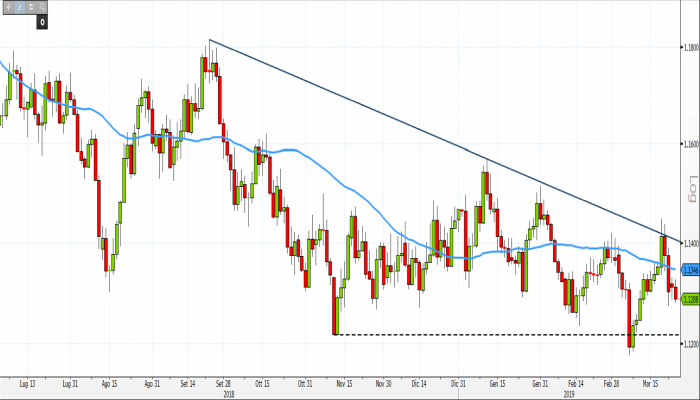This screenshot has width=700, height=400.
Task: Toggle the Log scale label
Action: [x=692, y=188]
